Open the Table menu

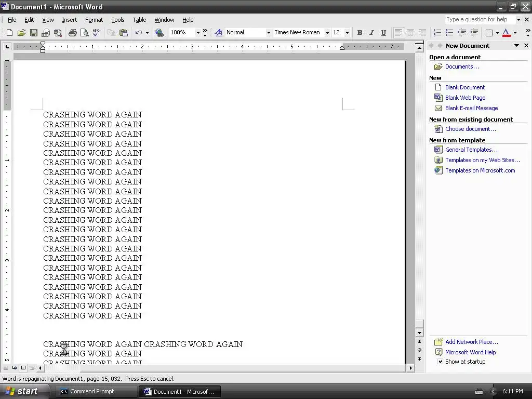click(x=139, y=20)
